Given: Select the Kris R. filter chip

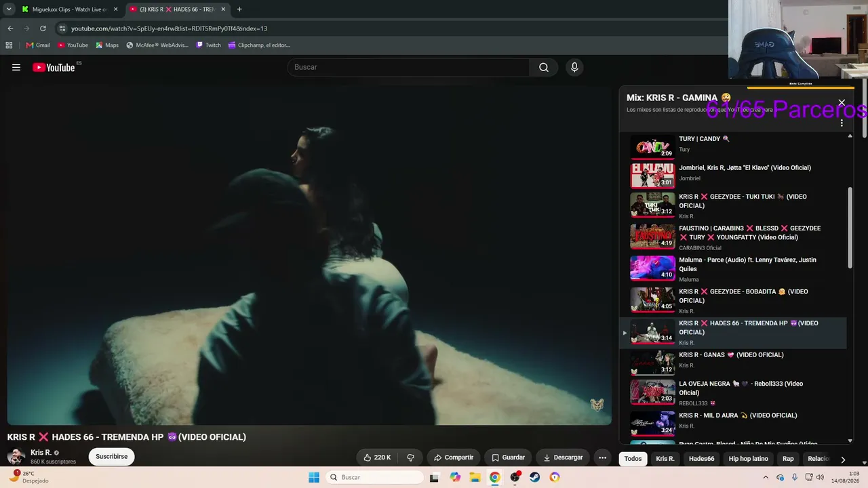Looking at the screenshot, I should tap(665, 459).
